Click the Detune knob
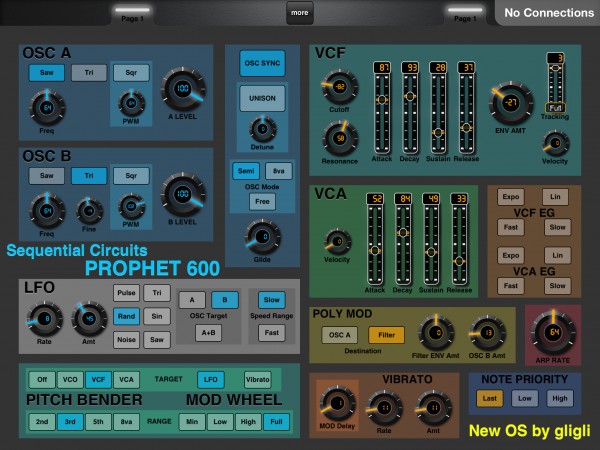 pyautogui.click(x=262, y=129)
